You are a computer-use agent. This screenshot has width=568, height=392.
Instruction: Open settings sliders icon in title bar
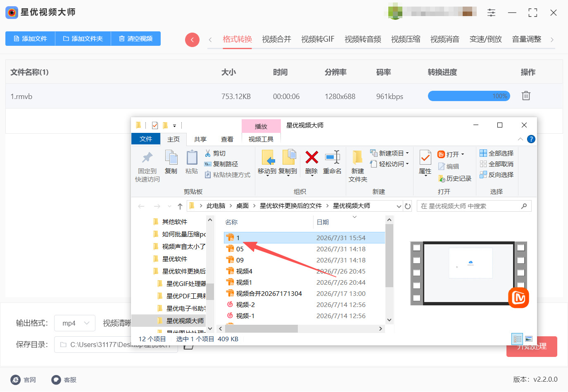491,13
